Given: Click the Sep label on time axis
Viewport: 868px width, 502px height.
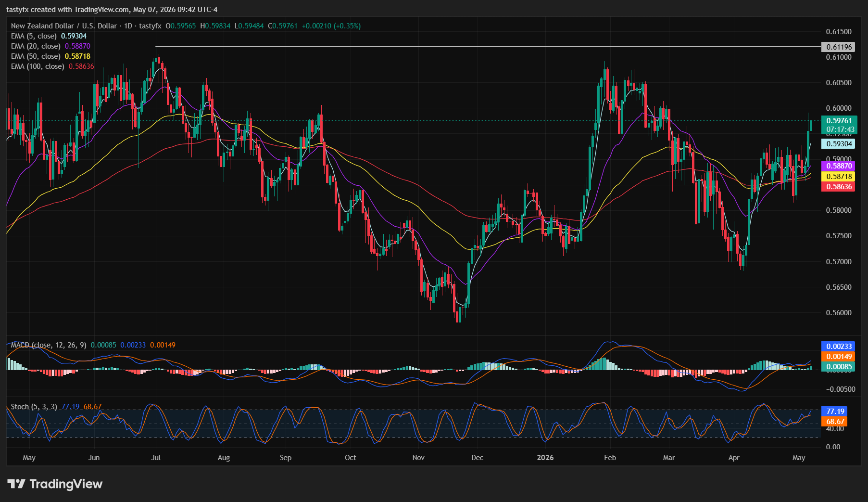Looking at the screenshot, I should click(286, 458).
